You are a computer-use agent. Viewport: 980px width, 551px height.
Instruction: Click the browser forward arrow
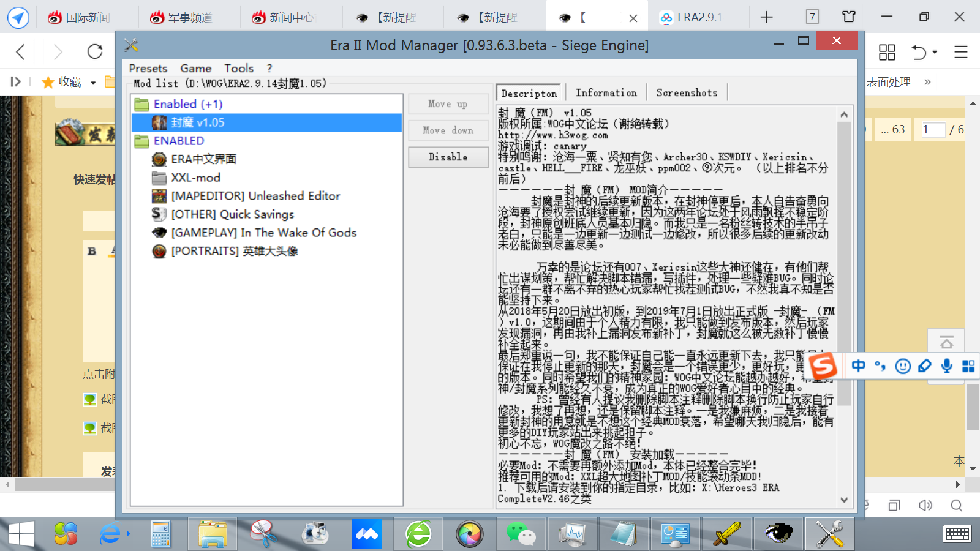58,52
